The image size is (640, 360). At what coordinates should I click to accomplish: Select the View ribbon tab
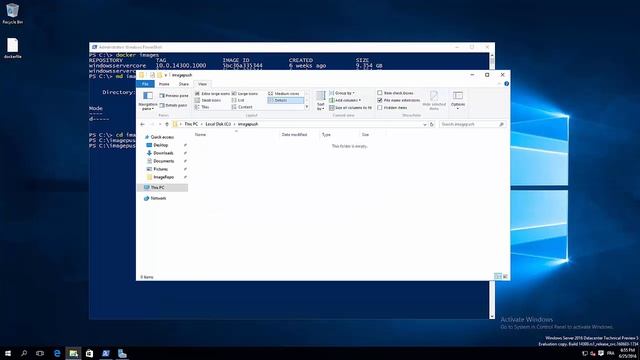pyautogui.click(x=202, y=84)
